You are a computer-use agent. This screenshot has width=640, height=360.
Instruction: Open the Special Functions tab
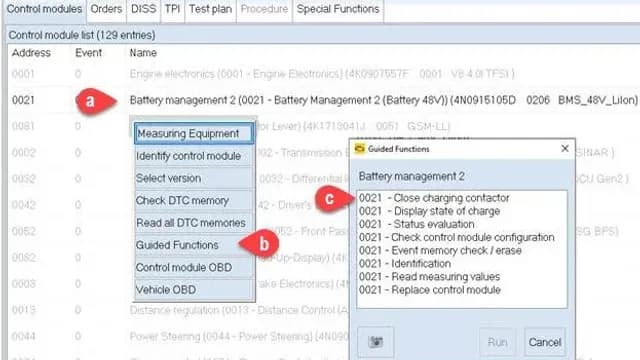pos(338,9)
